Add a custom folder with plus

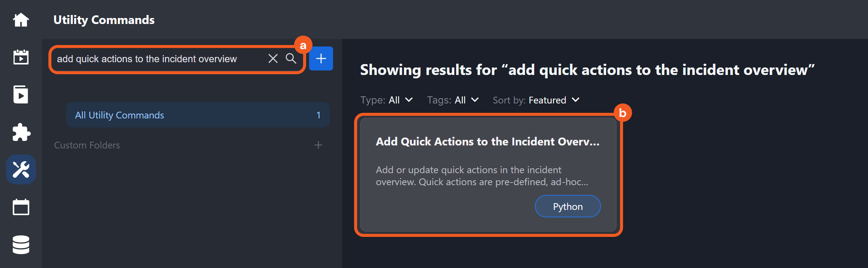point(318,145)
